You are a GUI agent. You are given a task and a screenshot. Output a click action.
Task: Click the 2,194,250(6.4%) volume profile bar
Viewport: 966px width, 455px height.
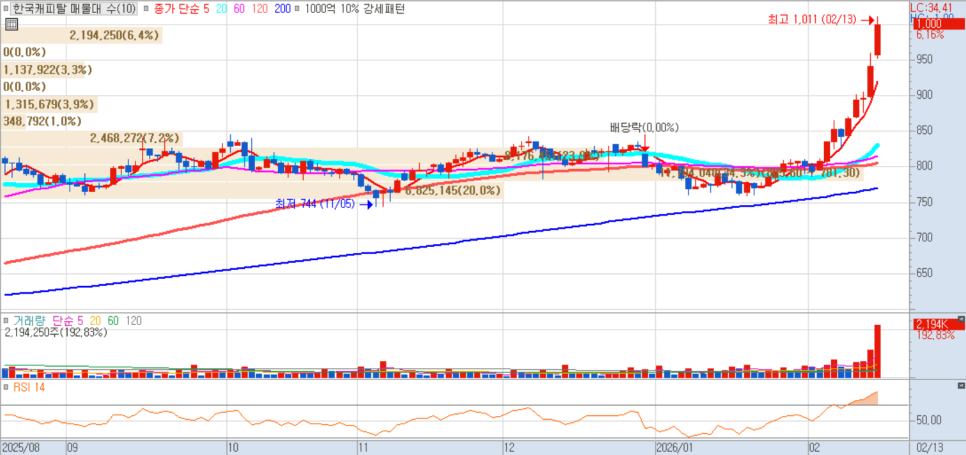click(82, 36)
